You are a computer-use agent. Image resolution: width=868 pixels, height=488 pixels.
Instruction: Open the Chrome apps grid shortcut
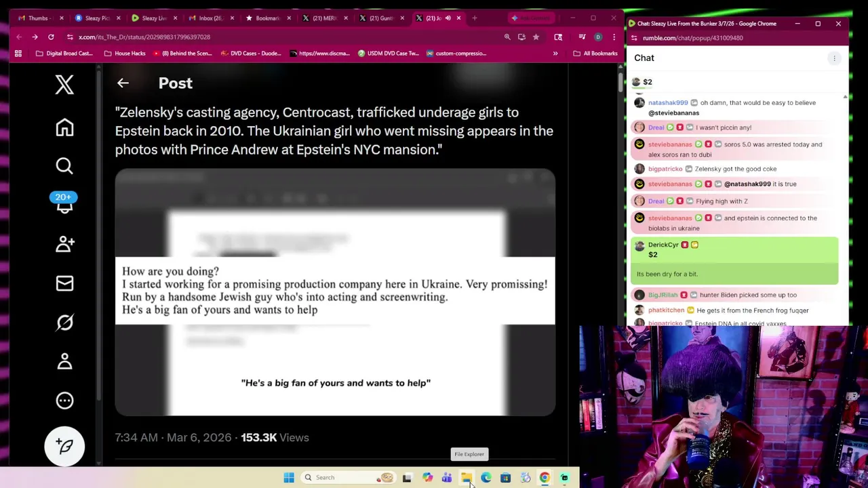(18, 54)
